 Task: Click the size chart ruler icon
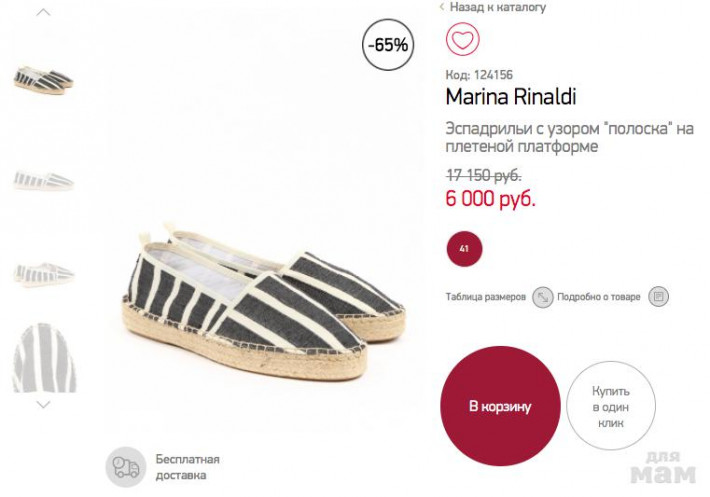tap(543, 297)
